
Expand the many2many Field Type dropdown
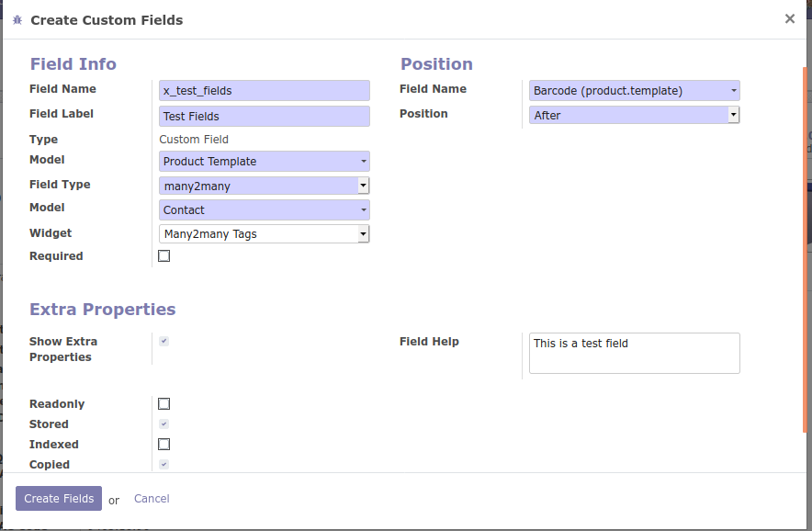[x=265, y=186]
